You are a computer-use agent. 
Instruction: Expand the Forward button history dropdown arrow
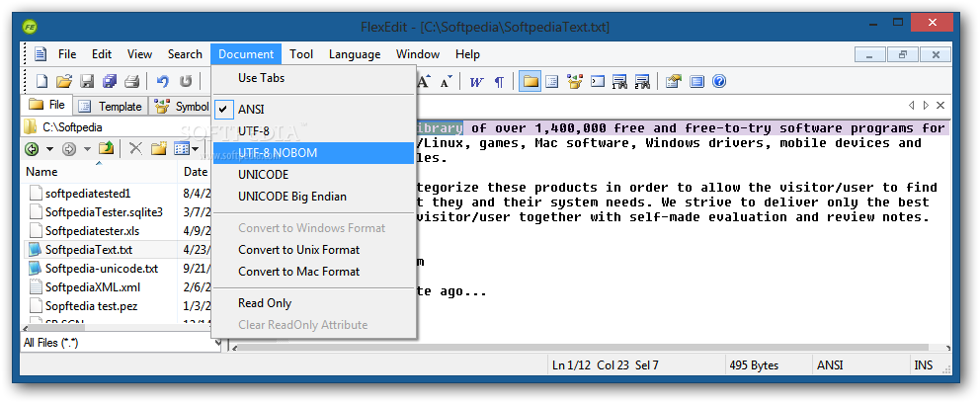tap(87, 149)
